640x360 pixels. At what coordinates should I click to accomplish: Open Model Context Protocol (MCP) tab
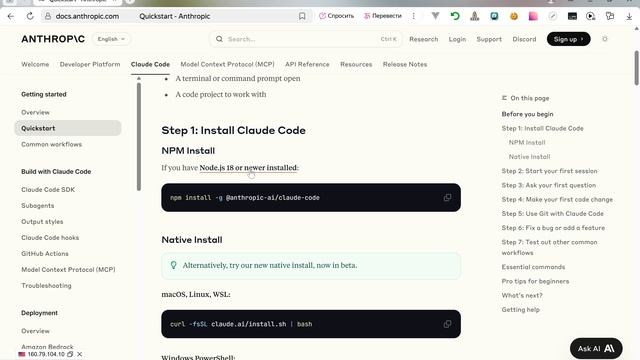[x=227, y=64]
